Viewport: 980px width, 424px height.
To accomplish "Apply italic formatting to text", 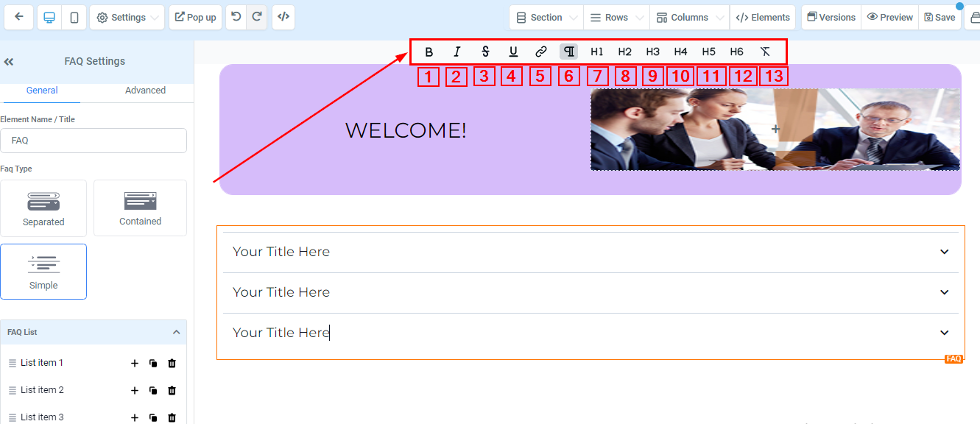I will 456,52.
